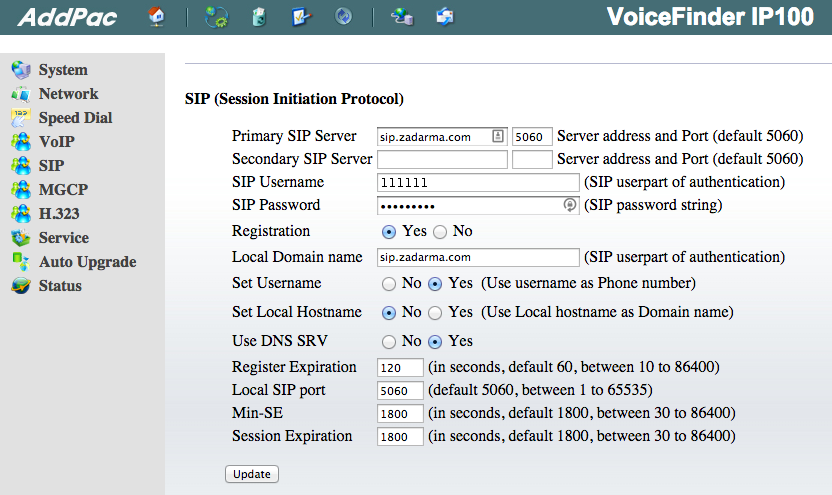This screenshot has width=832, height=495.
Task: Click the System globe icon in sidebar
Action: (x=20, y=70)
